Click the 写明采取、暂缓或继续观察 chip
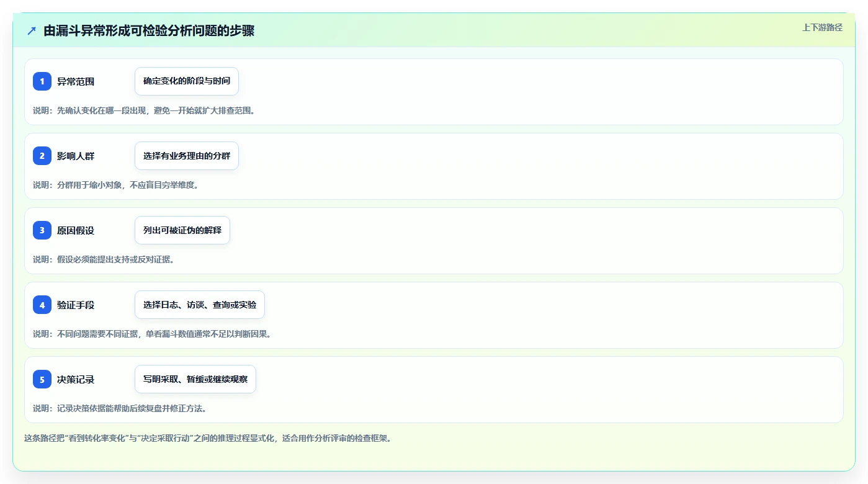 pos(195,379)
